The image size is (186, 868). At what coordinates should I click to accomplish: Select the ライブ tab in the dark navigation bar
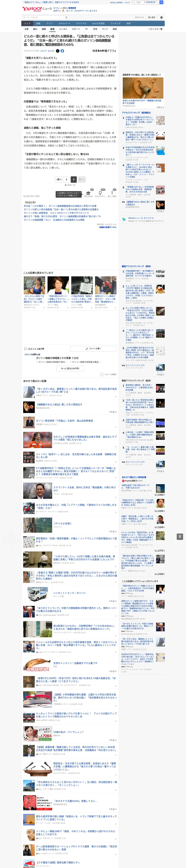tap(49, 24)
